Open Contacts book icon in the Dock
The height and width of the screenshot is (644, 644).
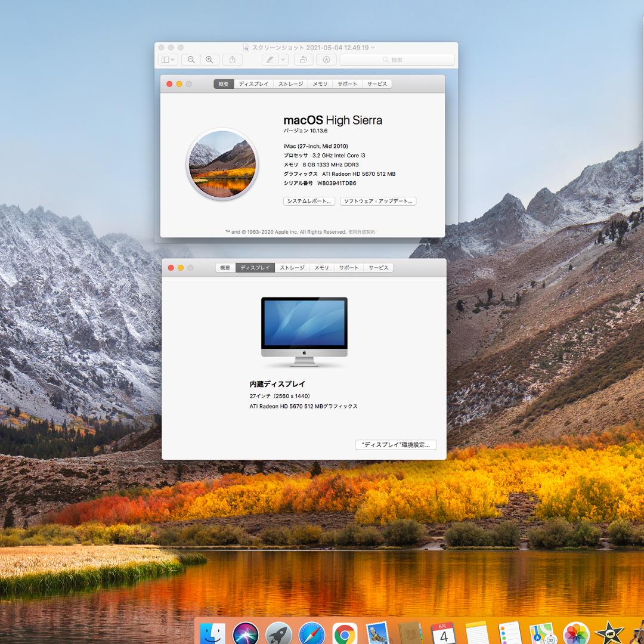pos(410,634)
